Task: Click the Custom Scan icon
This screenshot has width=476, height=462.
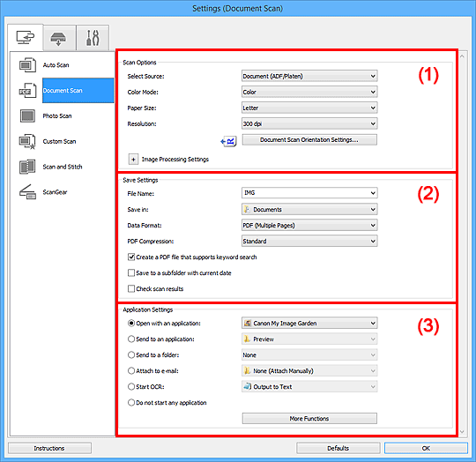Action: coord(27,141)
